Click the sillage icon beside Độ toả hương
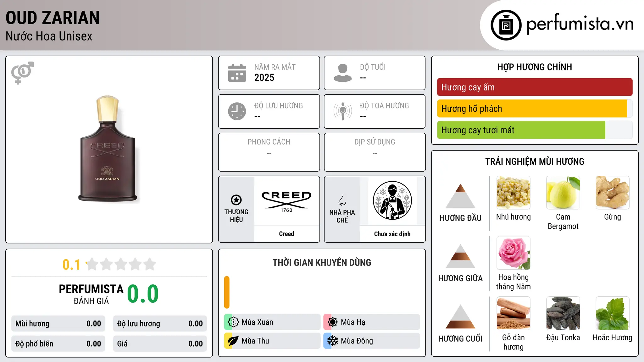This screenshot has height=362, width=644. pos(343,111)
